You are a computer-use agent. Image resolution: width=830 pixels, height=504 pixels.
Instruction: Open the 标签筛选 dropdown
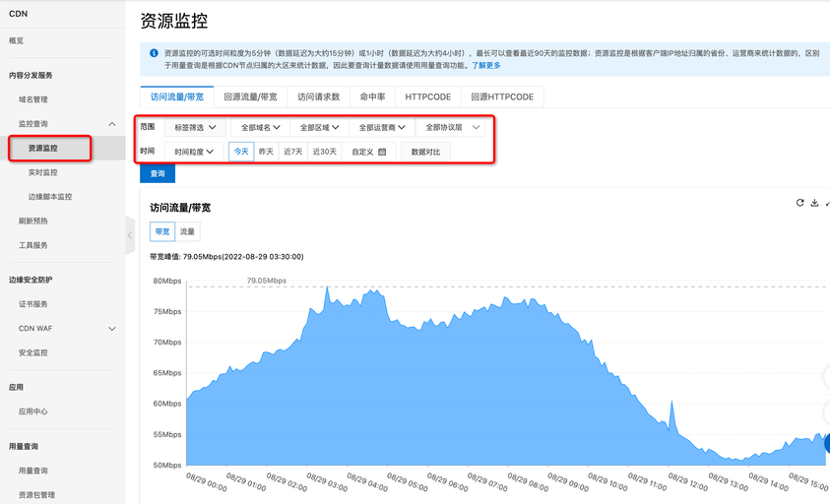(195, 128)
